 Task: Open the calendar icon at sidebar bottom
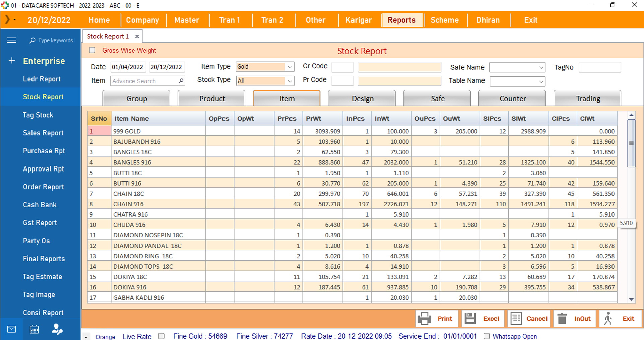pos(34,329)
